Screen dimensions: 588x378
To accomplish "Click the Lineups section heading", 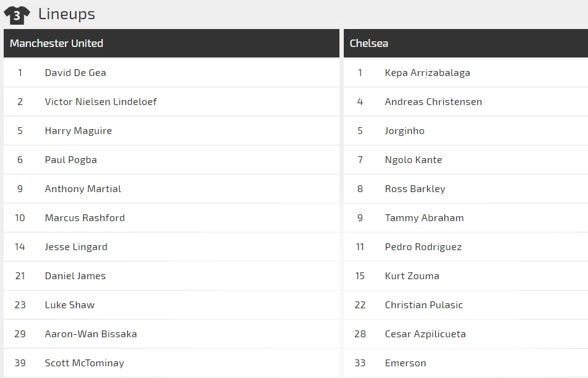I will click(x=66, y=14).
